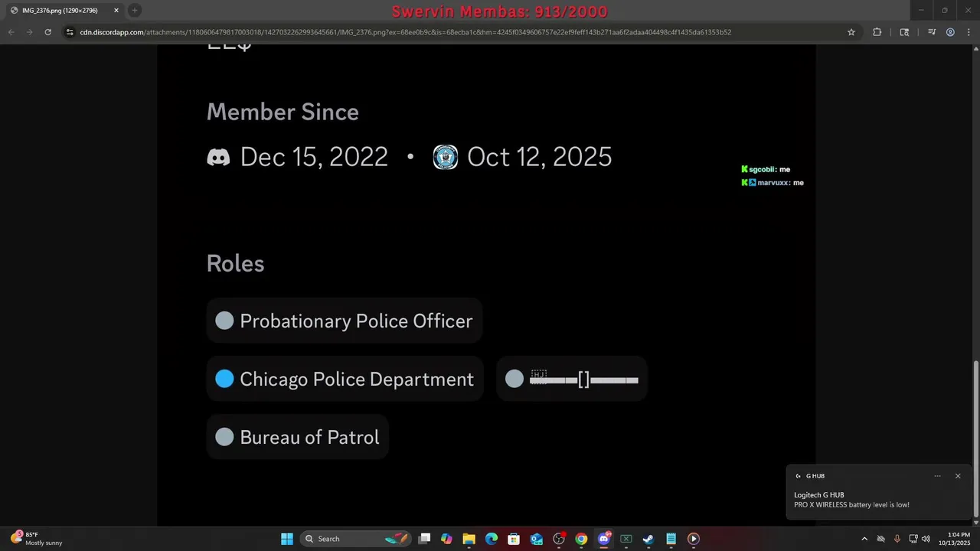The image size is (980, 551).
Task: Open Steam from taskbar
Action: pos(648,539)
